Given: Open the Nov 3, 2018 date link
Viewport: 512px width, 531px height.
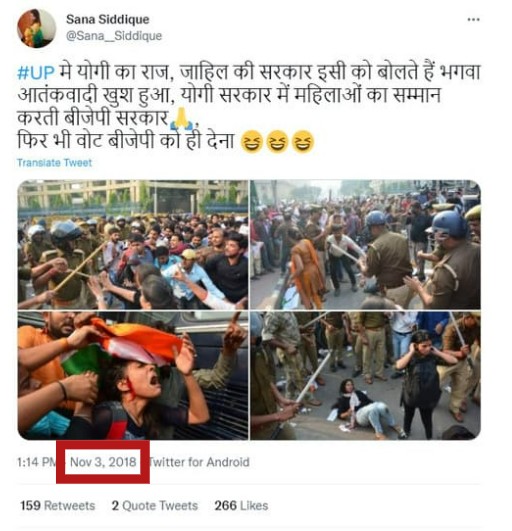Looking at the screenshot, I should pyautogui.click(x=103, y=462).
